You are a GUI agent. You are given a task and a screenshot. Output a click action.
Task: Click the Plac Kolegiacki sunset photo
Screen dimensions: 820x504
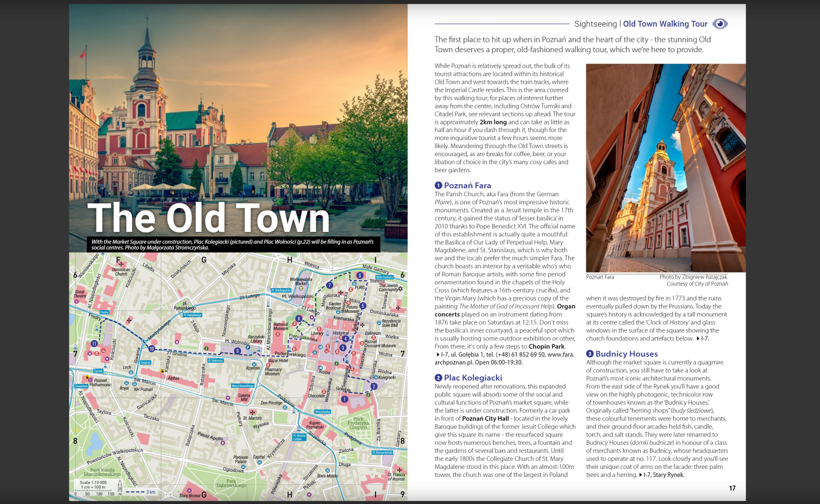tap(238, 128)
